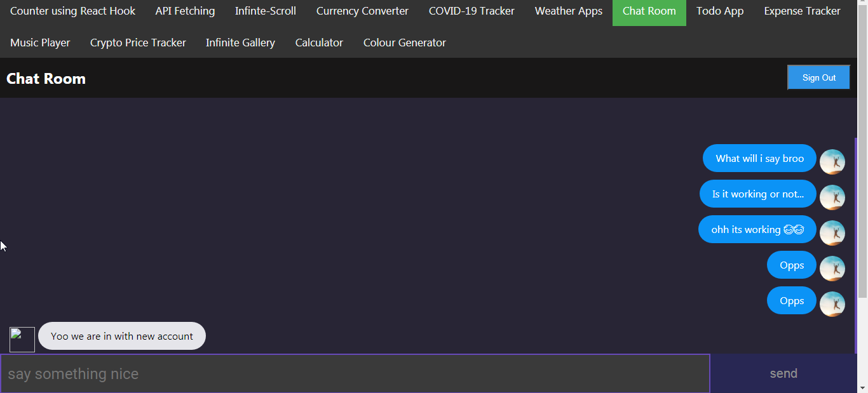
Task: Click the Sign Out button
Action: pyautogui.click(x=818, y=77)
